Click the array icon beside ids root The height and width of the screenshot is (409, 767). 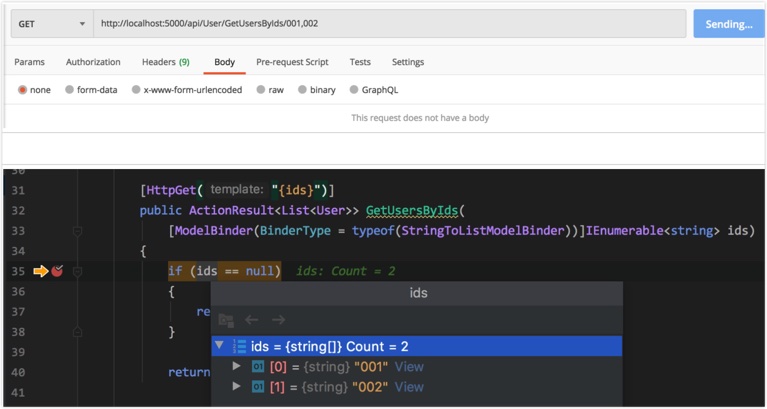click(240, 346)
